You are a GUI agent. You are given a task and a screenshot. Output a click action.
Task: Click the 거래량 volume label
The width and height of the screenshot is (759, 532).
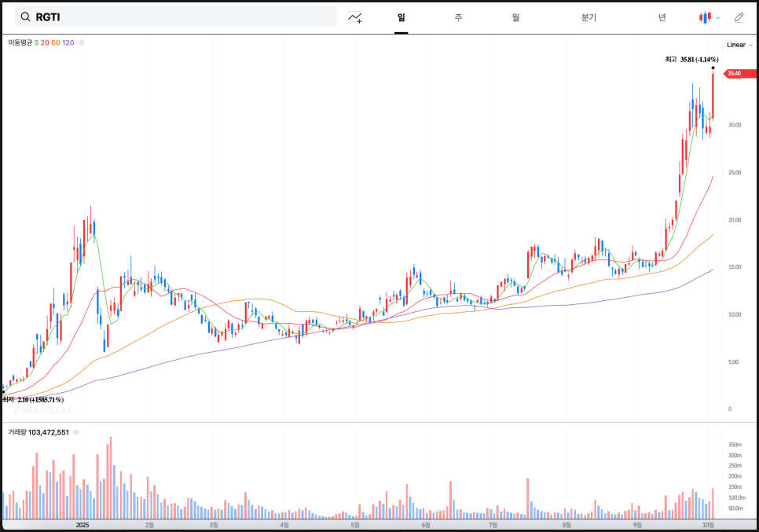pos(17,432)
